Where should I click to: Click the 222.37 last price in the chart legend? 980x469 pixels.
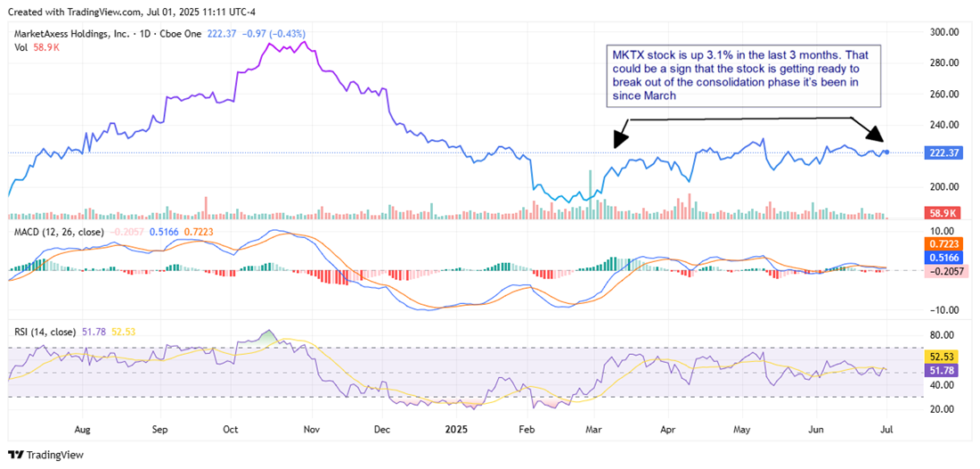point(221,34)
